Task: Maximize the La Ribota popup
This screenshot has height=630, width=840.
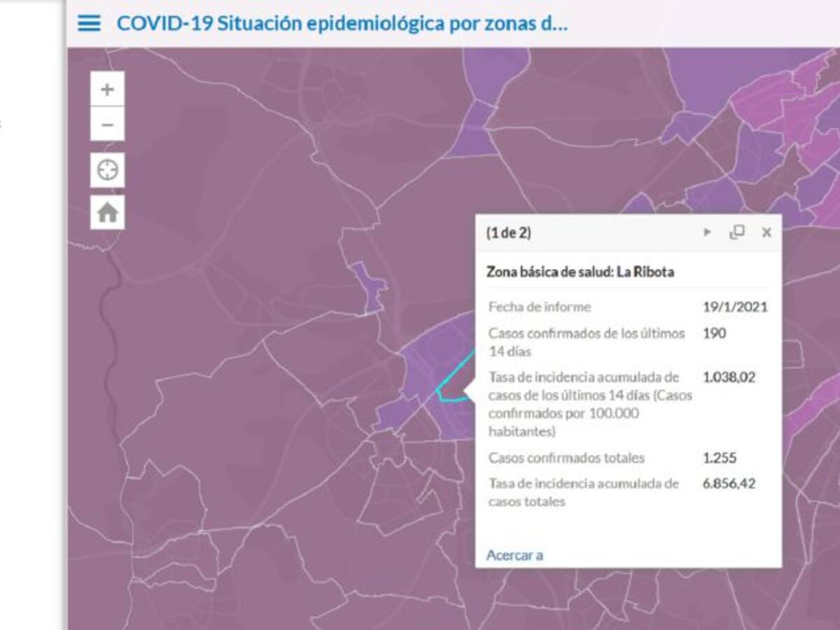Action: [736, 232]
